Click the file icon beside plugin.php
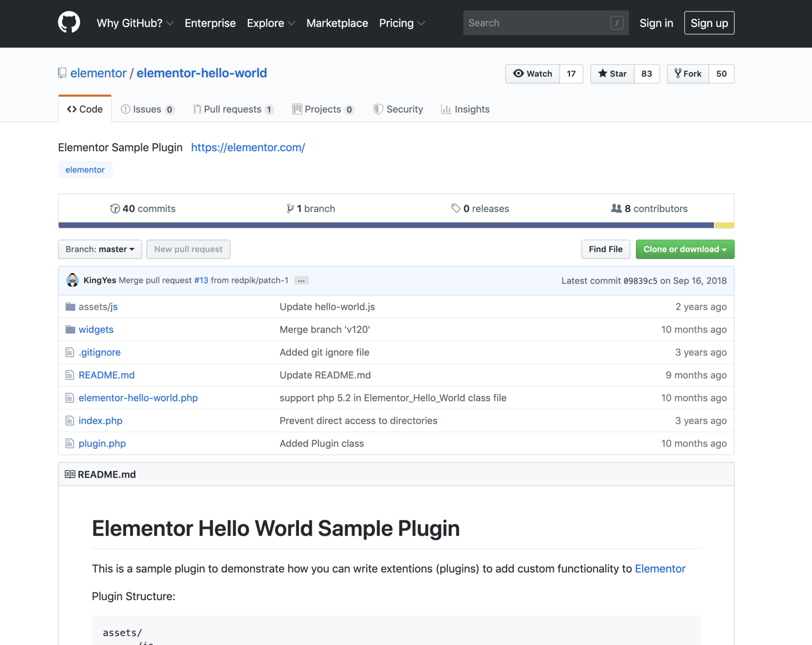The image size is (812, 645). tap(70, 443)
